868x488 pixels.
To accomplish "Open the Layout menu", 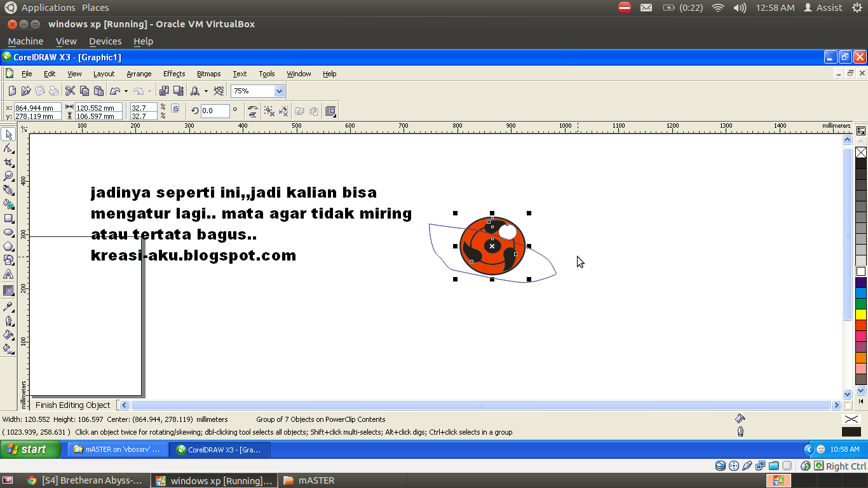I will point(104,74).
